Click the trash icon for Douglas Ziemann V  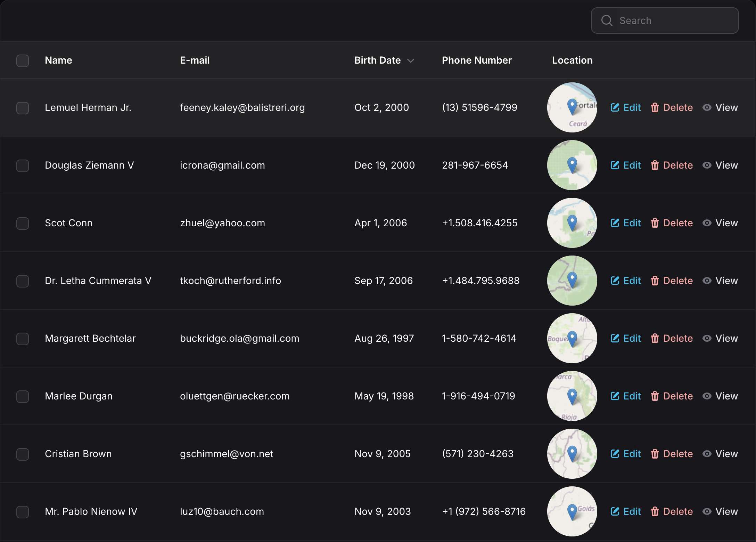(x=655, y=165)
